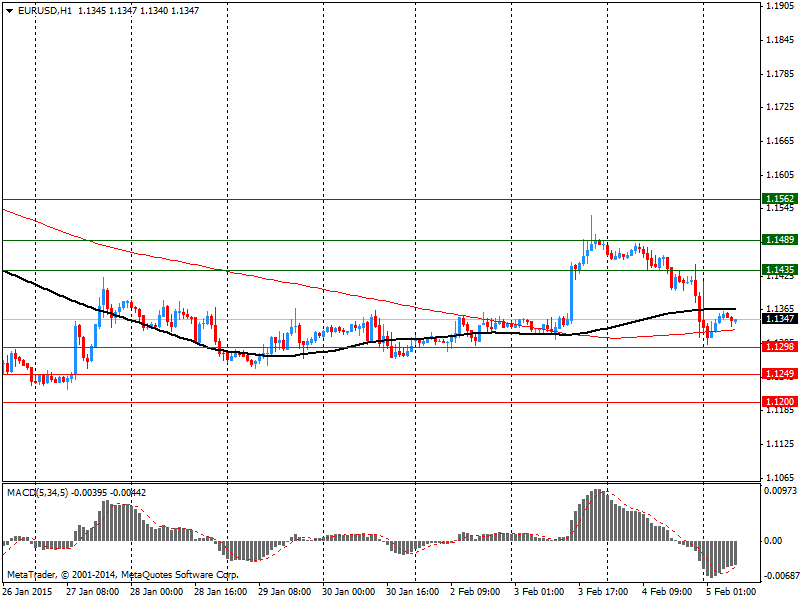Click the current price marker 1.1347
The height and width of the screenshot is (600, 800).
click(780, 318)
